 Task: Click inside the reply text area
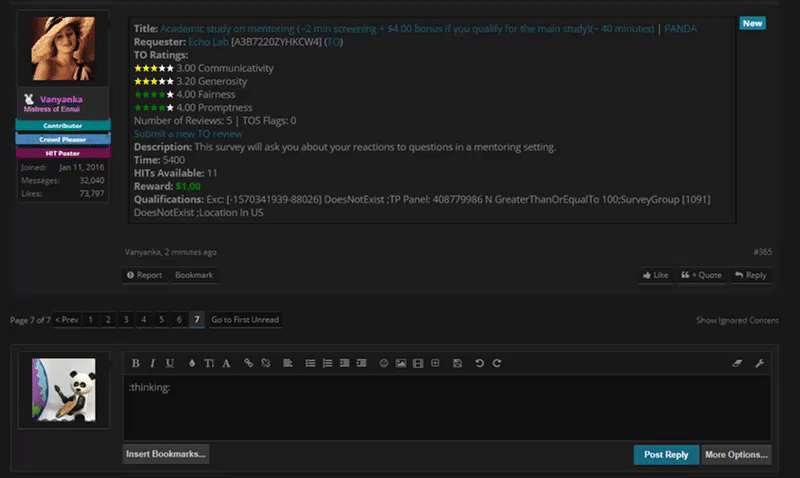coord(447,408)
